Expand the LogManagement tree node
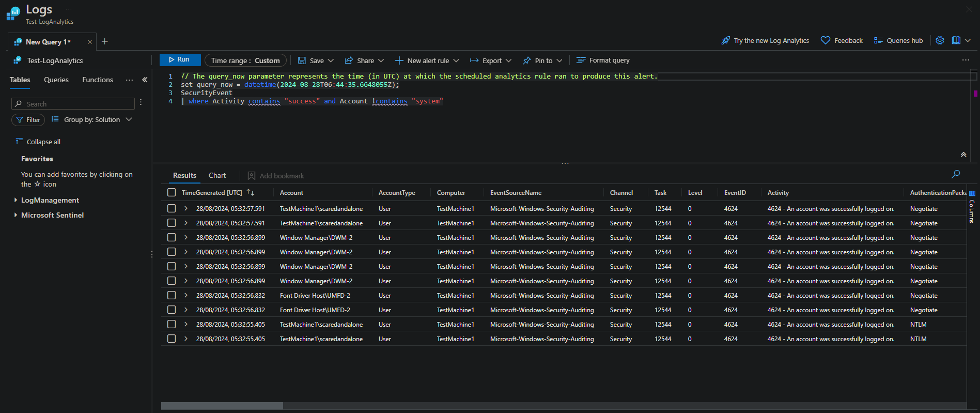Viewport: 980px width, 413px height. [15, 200]
